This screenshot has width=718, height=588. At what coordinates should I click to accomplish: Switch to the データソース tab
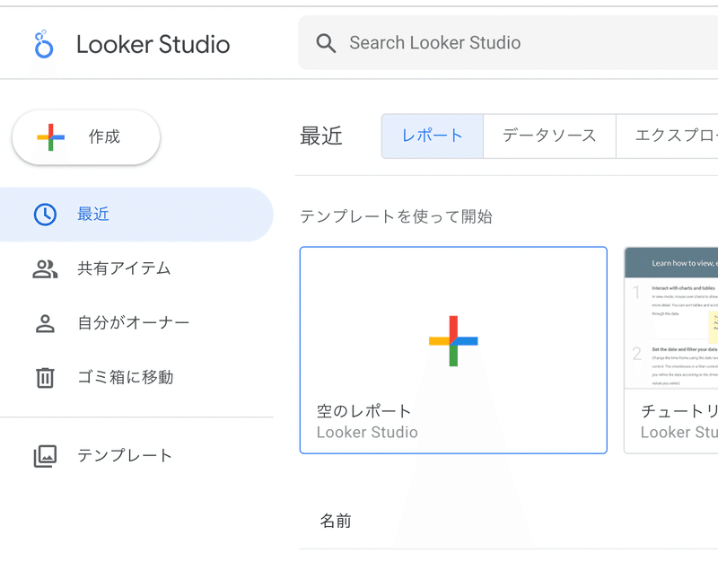pos(549,136)
